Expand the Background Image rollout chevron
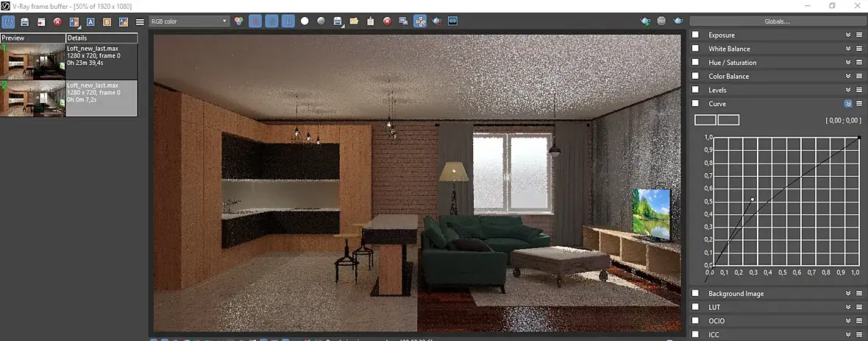 click(848, 293)
